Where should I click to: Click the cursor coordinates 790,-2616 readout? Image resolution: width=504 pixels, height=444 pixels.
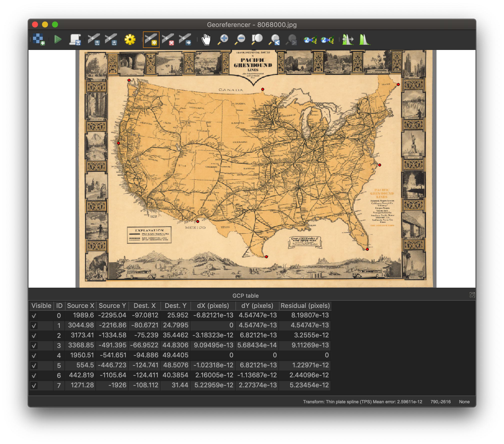pyautogui.click(x=440, y=402)
